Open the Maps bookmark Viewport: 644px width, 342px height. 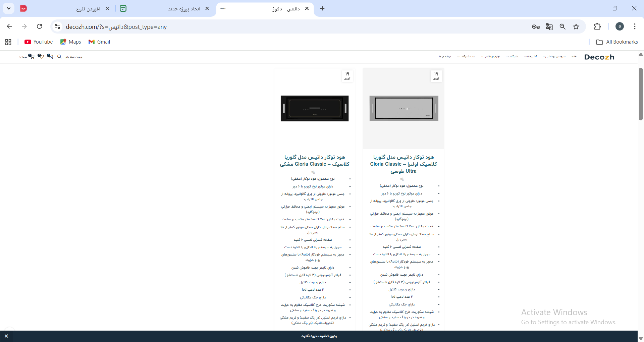70,42
